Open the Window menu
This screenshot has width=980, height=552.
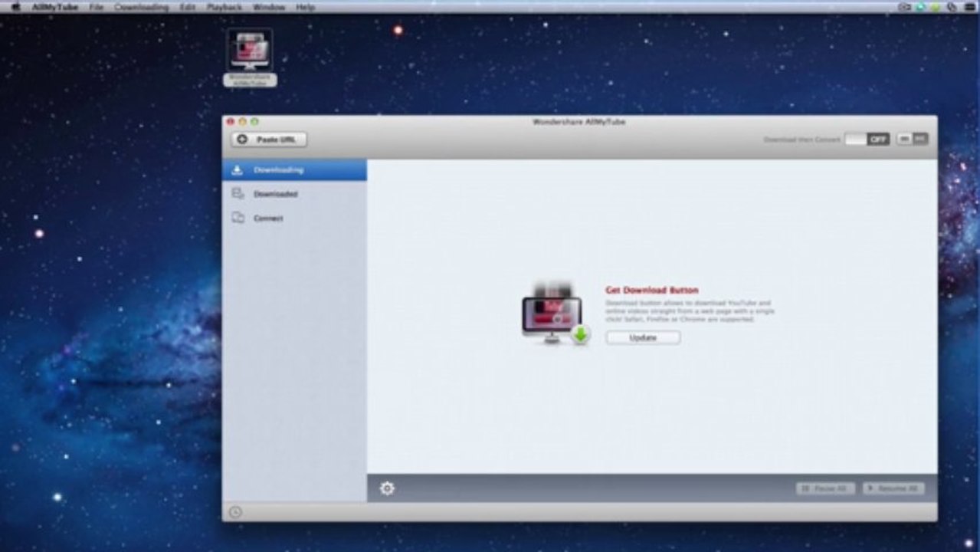pos(268,7)
